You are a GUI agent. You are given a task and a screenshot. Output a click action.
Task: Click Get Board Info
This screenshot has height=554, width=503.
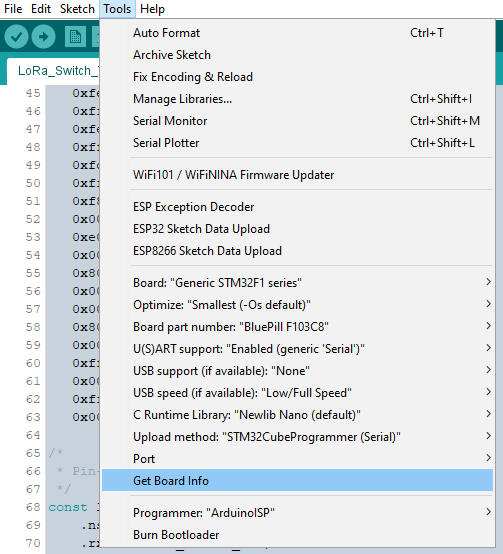297,481
